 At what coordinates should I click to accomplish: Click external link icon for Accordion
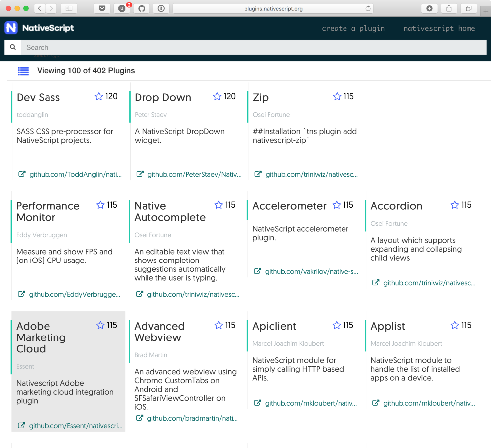(x=376, y=283)
